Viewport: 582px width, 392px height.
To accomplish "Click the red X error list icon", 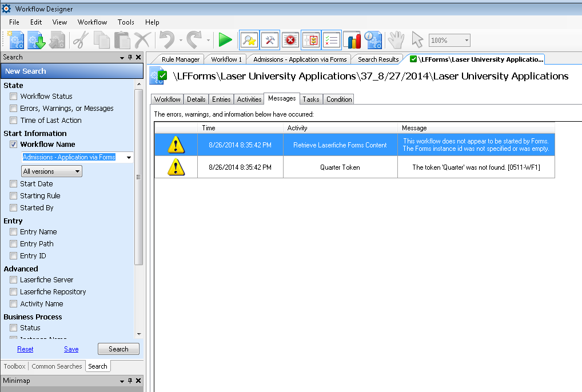I will [290, 40].
